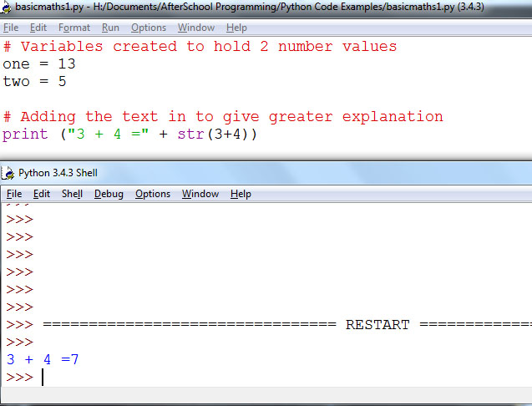Open the Shell menu
The height and width of the screenshot is (406, 532).
(72, 194)
